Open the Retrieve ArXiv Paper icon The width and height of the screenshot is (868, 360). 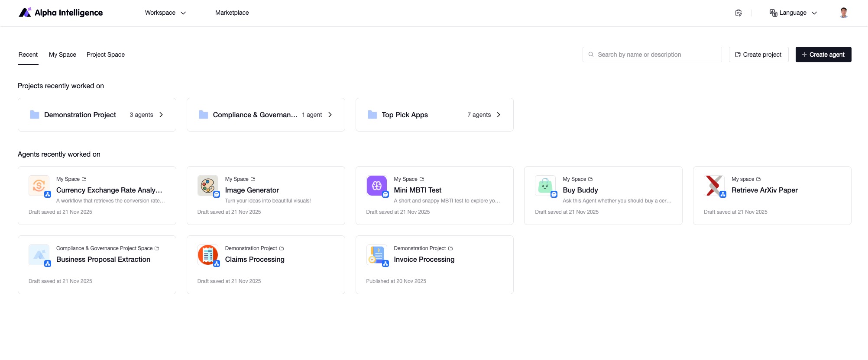tap(714, 186)
